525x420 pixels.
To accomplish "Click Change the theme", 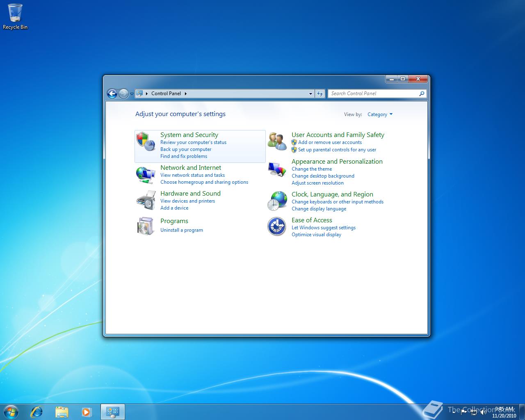I will 312,169.
